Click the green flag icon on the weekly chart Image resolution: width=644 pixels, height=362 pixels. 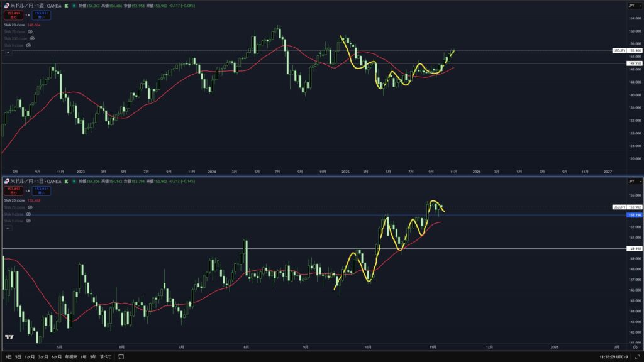tap(66, 6)
